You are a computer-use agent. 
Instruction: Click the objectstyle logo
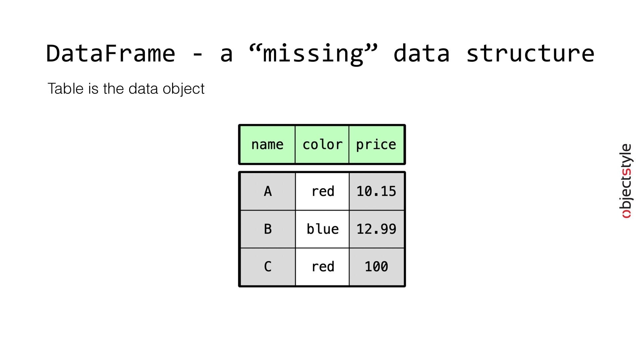(x=626, y=181)
